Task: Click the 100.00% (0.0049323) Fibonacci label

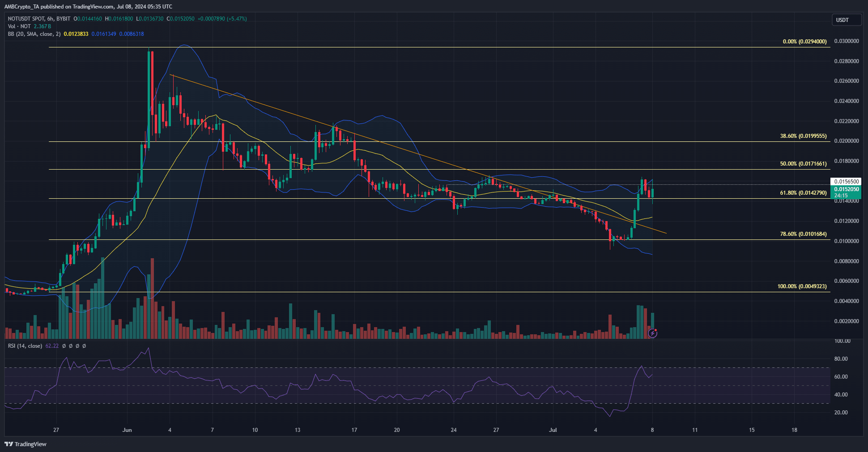Action: [x=802, y=286]
